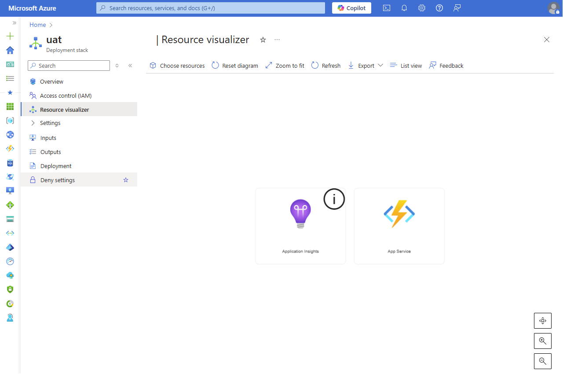Viewport: 563px width, 392px height.
Task: Open All resources green grid icon
Action: (x=10, y=106)
